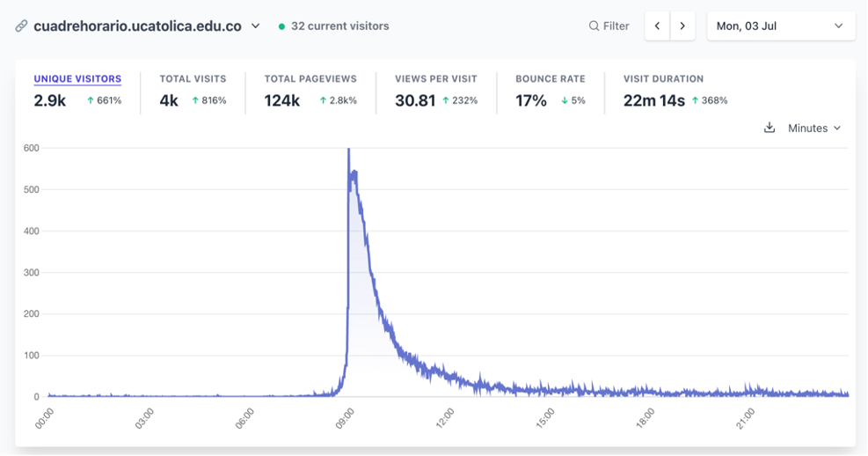Click the green up arrow beside 368%
This screenshot has width=868, height=456.
coord(696,101)
